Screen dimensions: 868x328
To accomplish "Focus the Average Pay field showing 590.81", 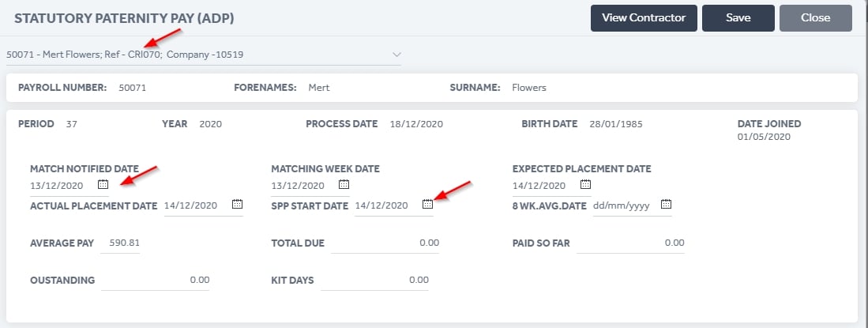I will tap(120, 243).
